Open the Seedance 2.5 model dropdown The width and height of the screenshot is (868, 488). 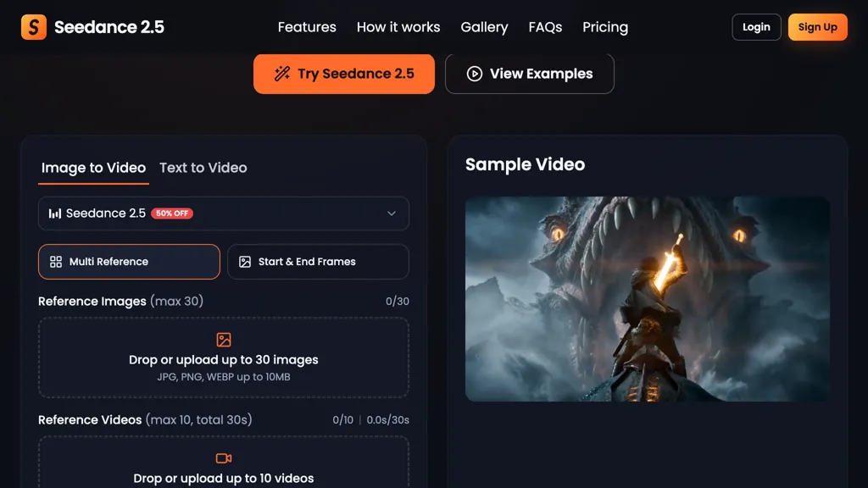[224, 213]
